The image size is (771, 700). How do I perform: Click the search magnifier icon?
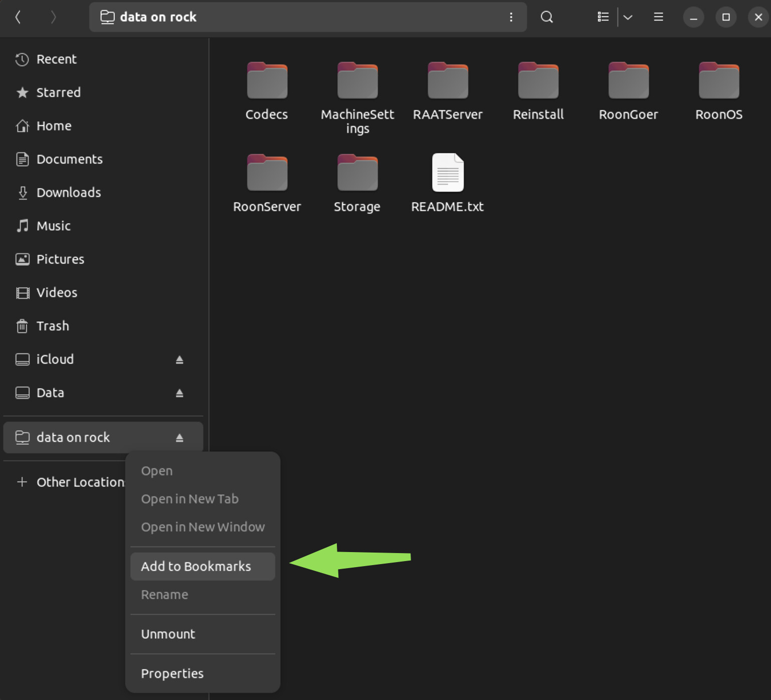click(x=546, y=17)
